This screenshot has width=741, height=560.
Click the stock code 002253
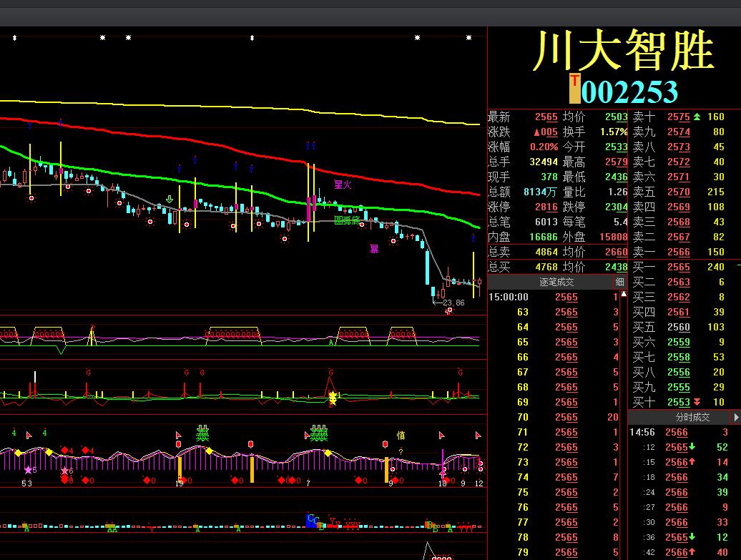click(630, 92)
